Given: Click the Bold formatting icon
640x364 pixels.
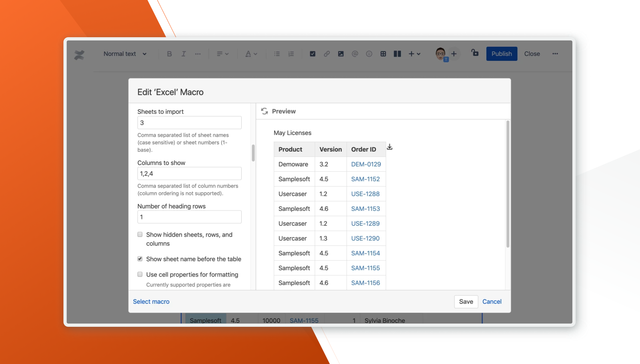Looking at the screenshot, I should [x=169, y=54].
